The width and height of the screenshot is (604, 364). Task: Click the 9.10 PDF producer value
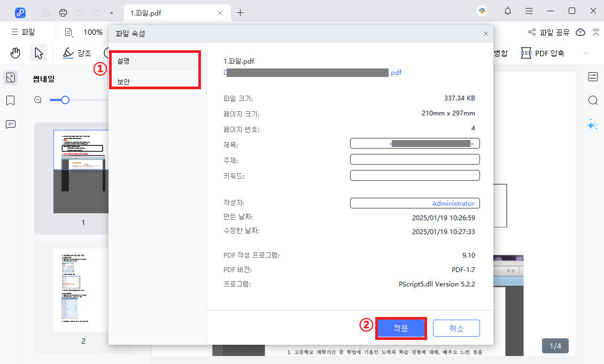point(469,255)
